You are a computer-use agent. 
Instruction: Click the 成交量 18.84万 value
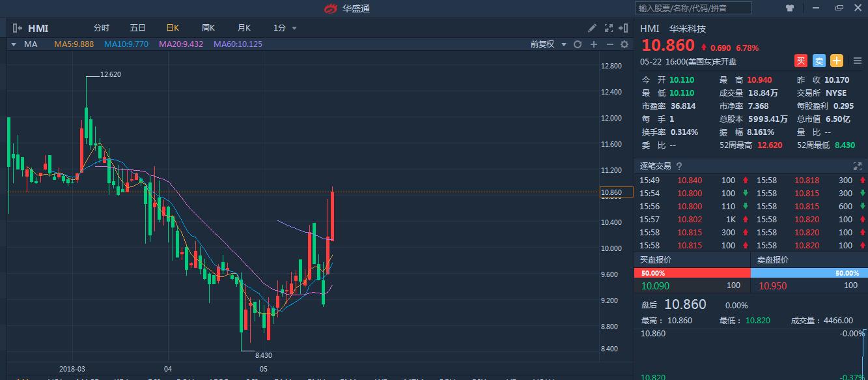[764, 93]
